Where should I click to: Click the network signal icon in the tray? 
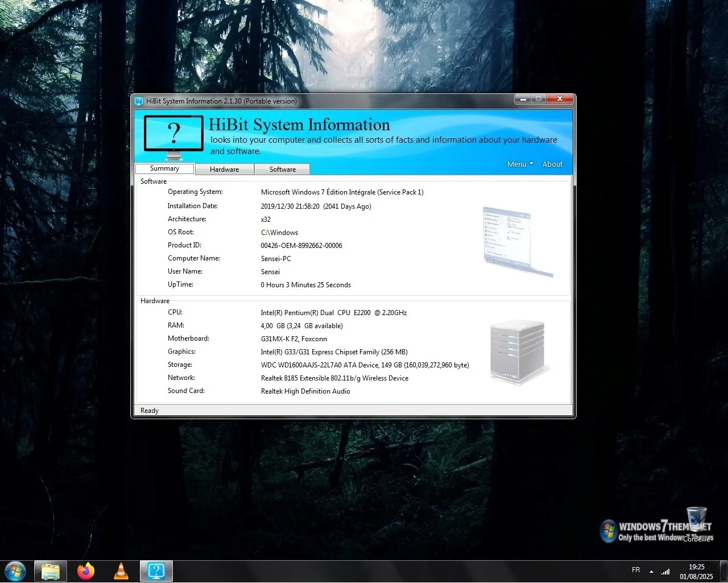tap(665, 570)
